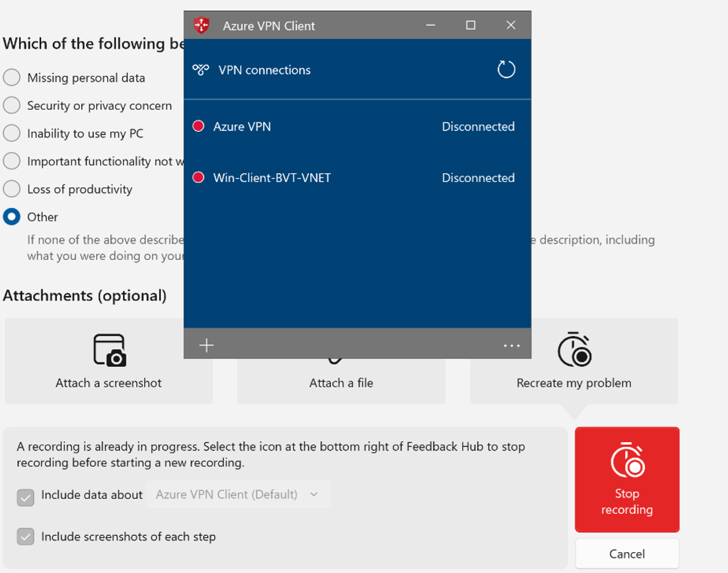Close the Azure VPN Client window
728x573 pixels.
(511, 25)
